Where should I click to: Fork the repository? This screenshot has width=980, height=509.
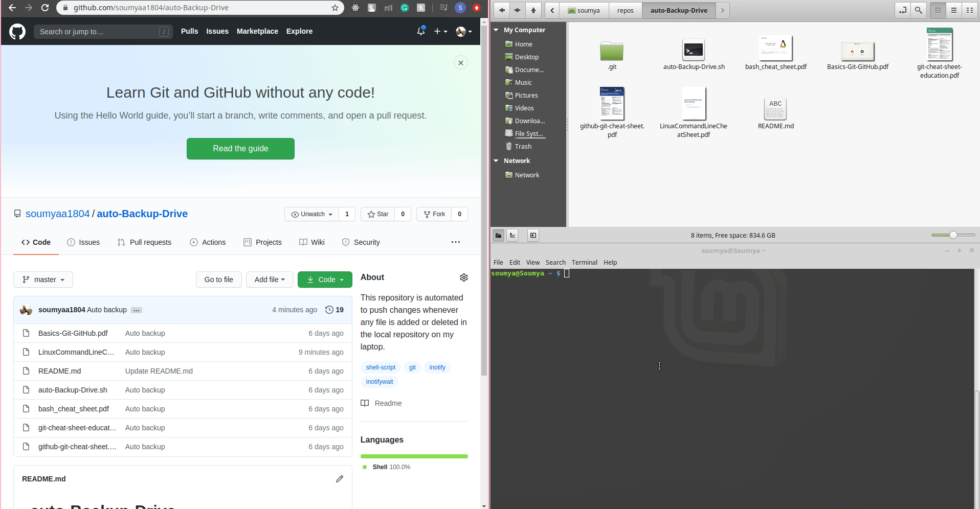pyautogui.click(x=434, y=214)
